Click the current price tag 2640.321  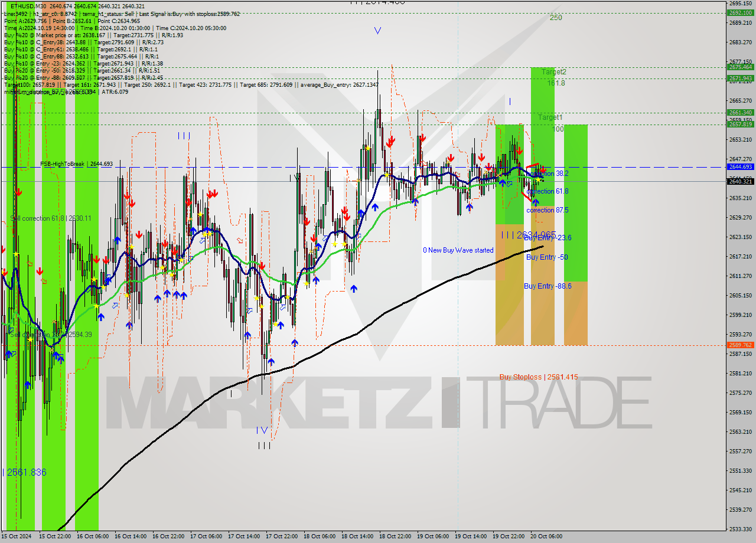click(x=741, y=181)
